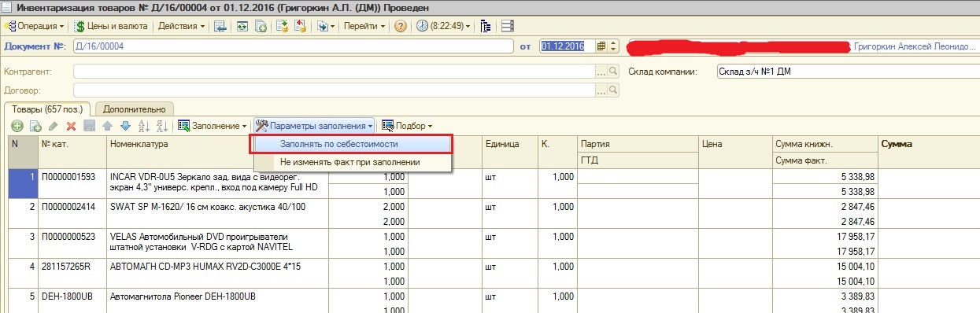The image size is (980, 313).
Task: Switch to the Товары (657 поз.) tab
Action: pyautogui.click(x=47, y=109)
